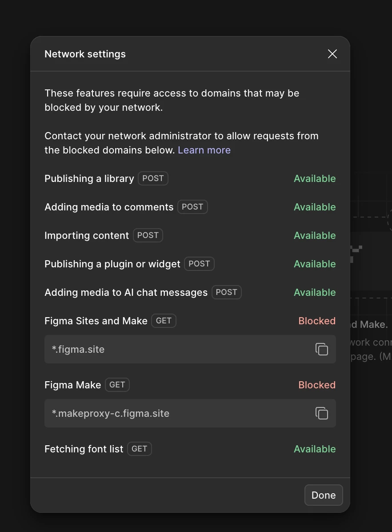Click POST badge beside Importing content
Screen dimensions: 392x532
(x=148, y=235)
